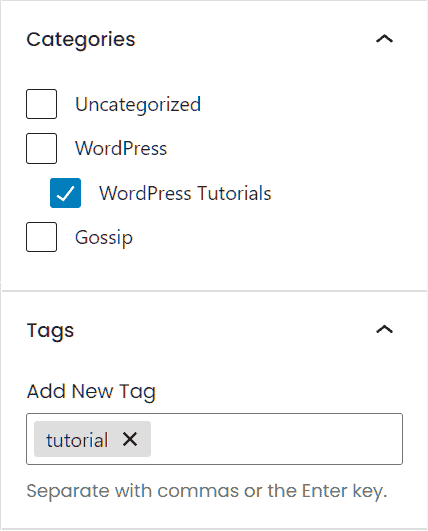Uncheck the WordPress Tutorials checkbox
The image size is (428, 531).
point(65,193)
